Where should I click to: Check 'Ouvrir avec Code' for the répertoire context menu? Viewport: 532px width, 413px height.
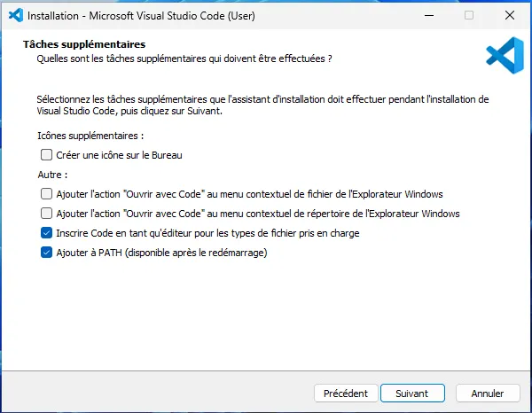pos(46,213)
